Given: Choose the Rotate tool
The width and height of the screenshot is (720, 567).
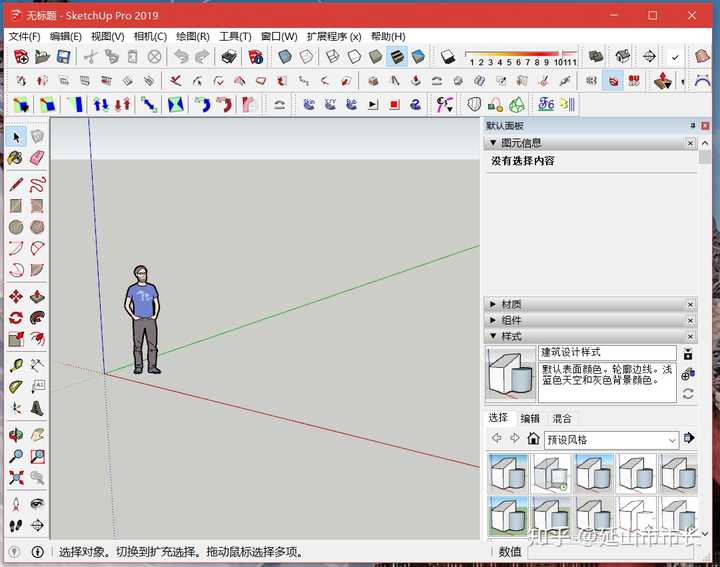Looking at the screenshot, I should pyautogui.click(x=16, y=318).
